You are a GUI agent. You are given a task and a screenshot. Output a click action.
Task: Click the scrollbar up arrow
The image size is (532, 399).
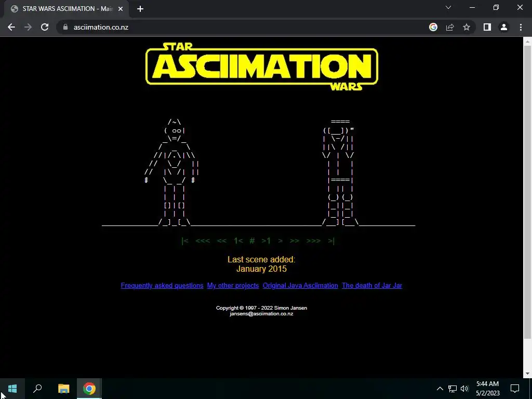[x=527, y=42]
